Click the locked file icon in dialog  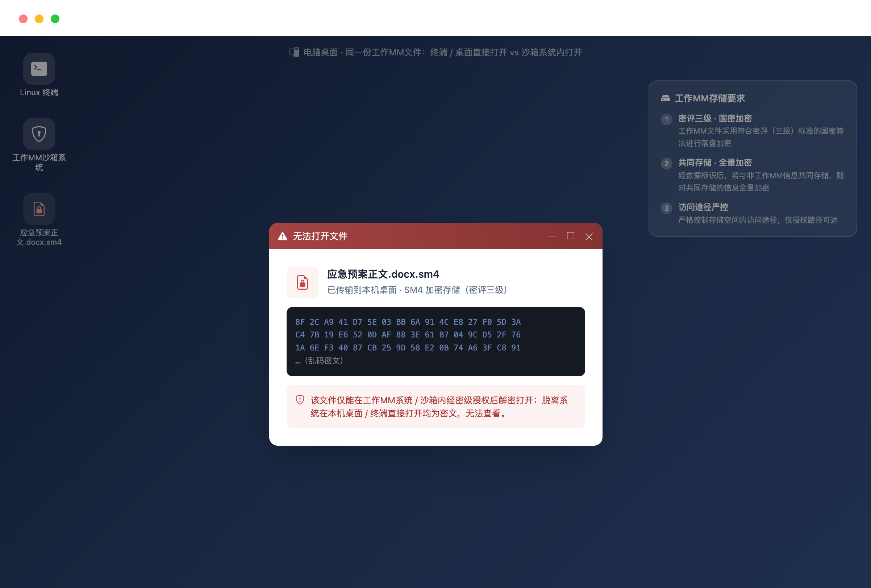(x=303, y=282)
